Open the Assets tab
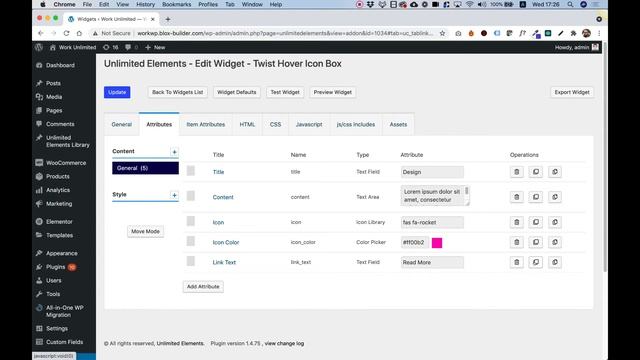The width and height of the screenshot is (640, 360). click(398, 124)
